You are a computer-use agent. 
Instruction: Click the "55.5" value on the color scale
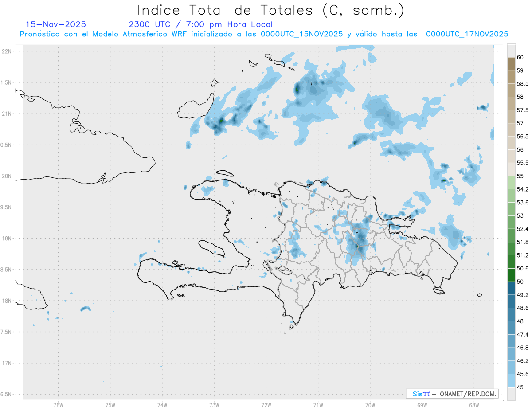pos(522,163)
